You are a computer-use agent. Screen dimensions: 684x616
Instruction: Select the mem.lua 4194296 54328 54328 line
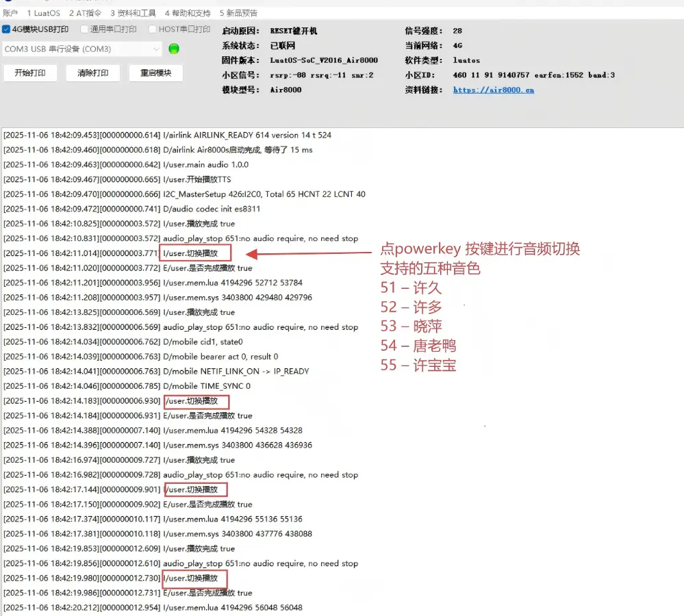[x=153, y=431]
